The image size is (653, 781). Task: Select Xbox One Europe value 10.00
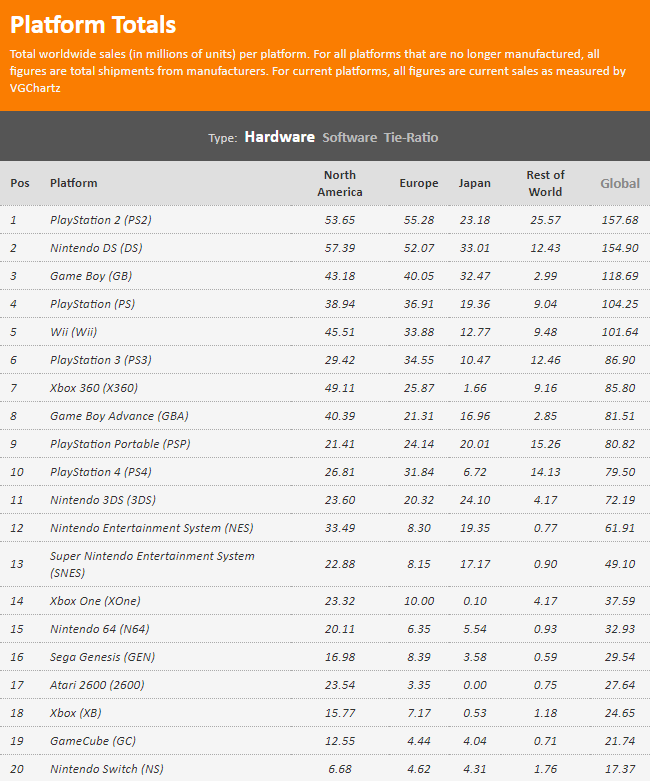tap(419, 601)
